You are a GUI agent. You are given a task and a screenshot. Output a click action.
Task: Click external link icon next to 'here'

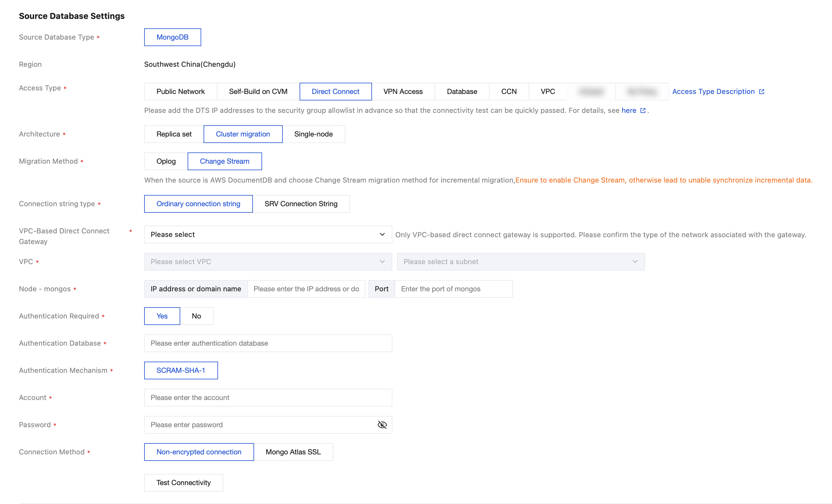tap(643, 110)
